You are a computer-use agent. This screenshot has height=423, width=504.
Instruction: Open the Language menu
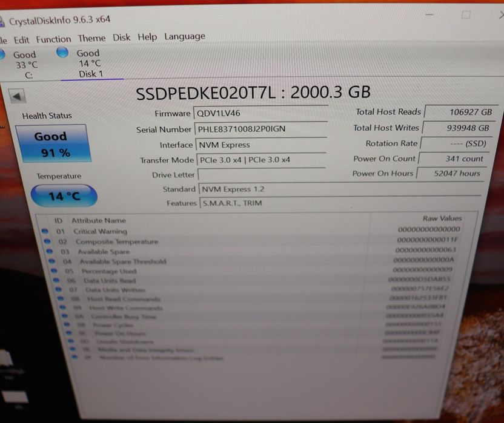(185, 36)
